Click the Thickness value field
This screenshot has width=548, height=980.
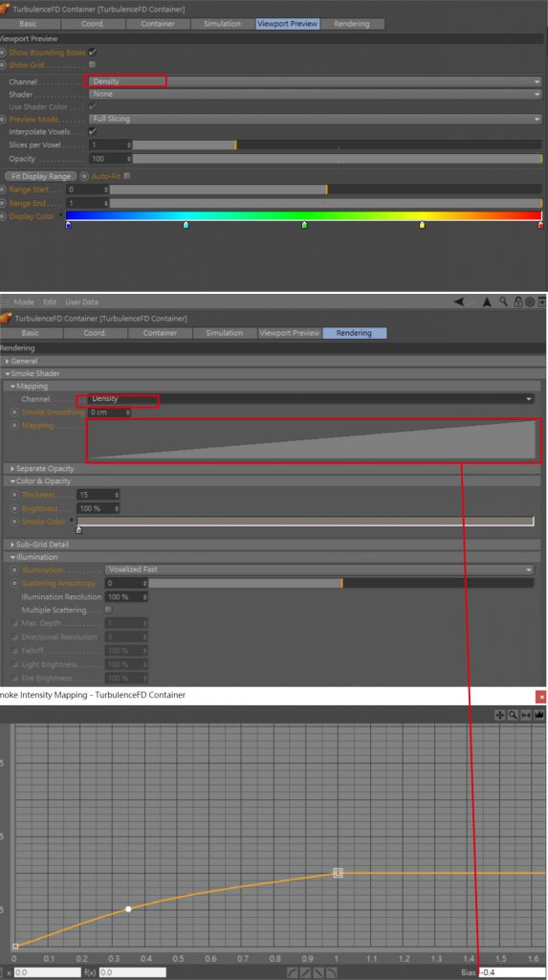[x=98, y=495]
